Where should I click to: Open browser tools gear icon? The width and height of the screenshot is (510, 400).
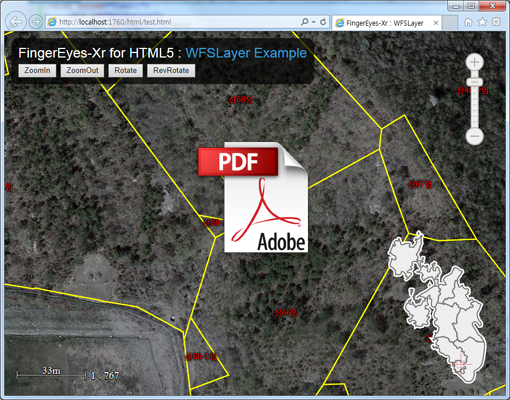pos(496,22)
